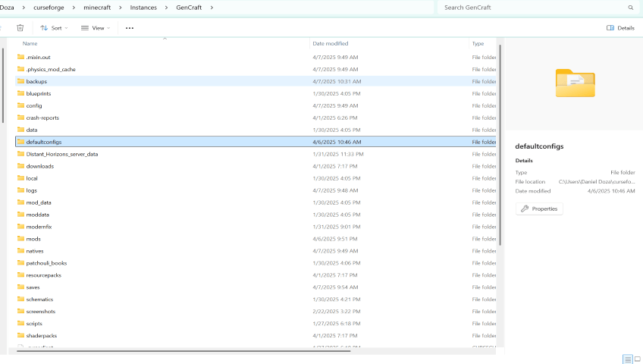Navigate to the Instances breadcrumb

[143, 8]
